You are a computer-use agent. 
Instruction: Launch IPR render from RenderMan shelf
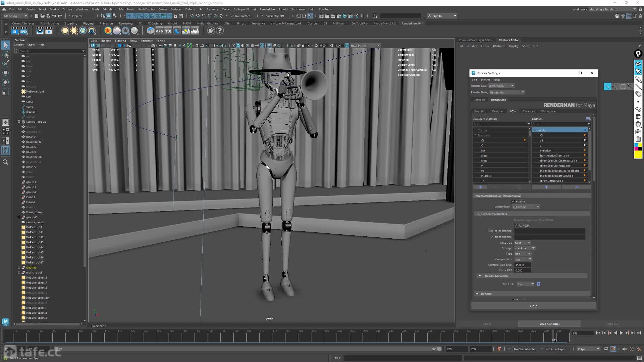(23, 31)
